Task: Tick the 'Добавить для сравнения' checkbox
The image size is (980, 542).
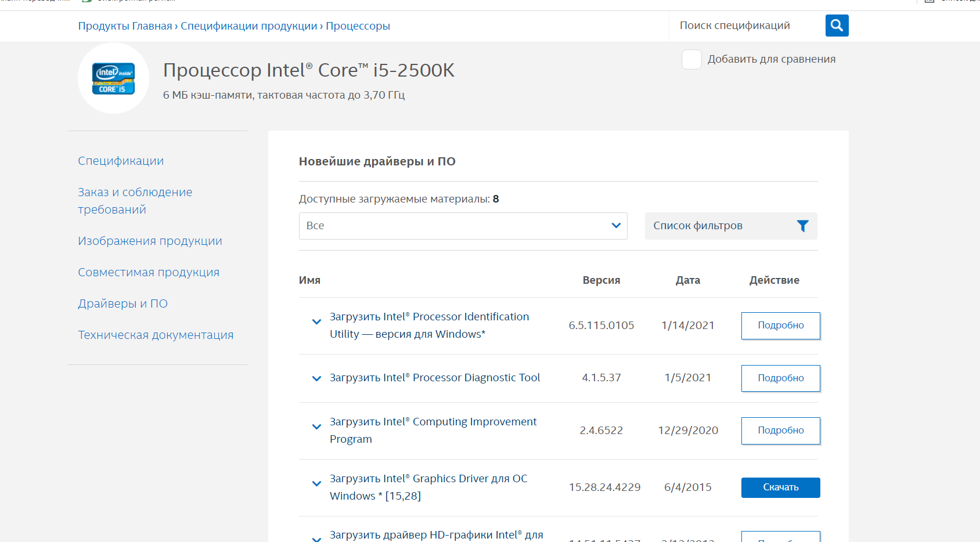Action: pos(691,59)
